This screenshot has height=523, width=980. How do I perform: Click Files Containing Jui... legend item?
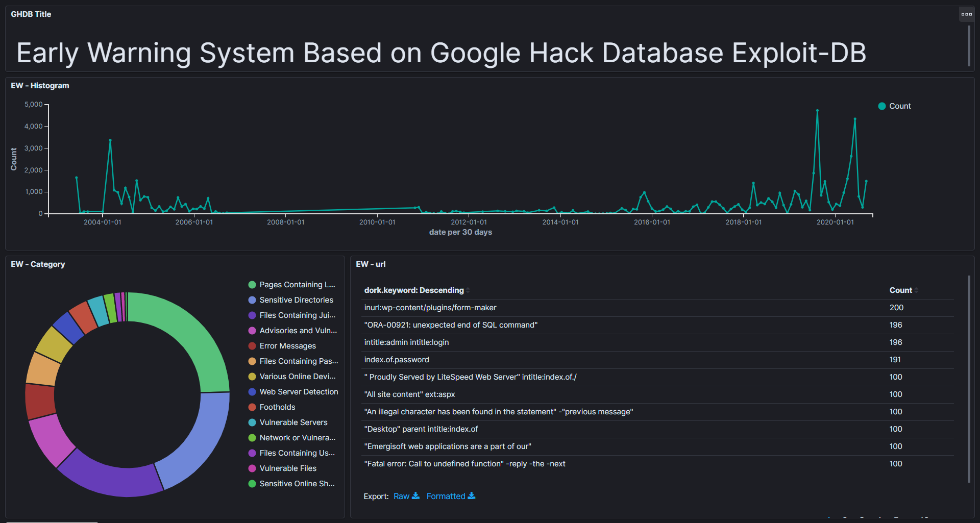pos(292,315)
